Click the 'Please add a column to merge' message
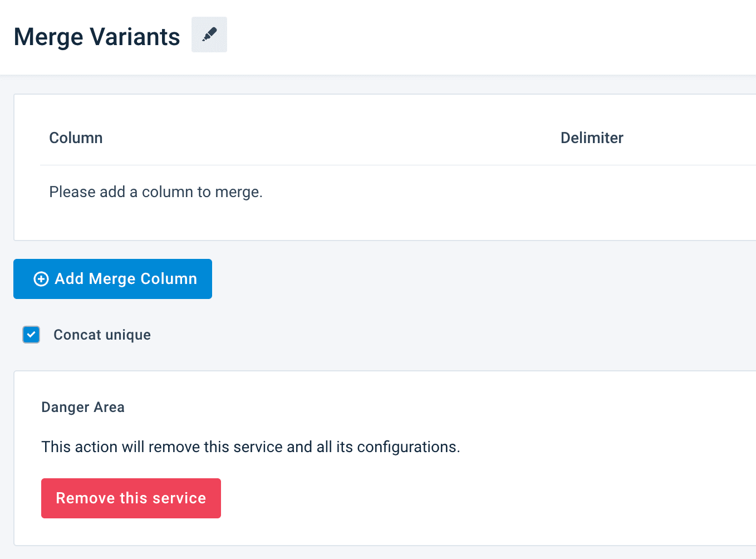 click(156, 192)
